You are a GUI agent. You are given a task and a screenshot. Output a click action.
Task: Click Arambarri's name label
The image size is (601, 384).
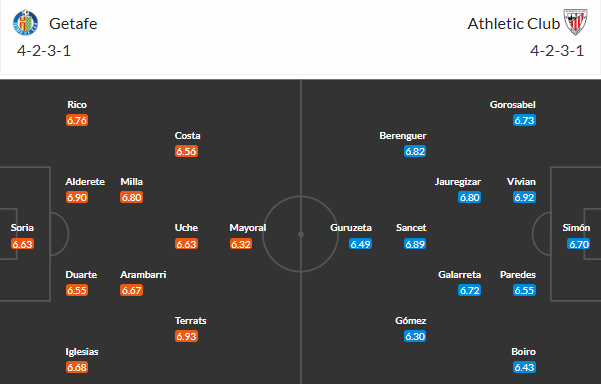click(x=143, y=275)
